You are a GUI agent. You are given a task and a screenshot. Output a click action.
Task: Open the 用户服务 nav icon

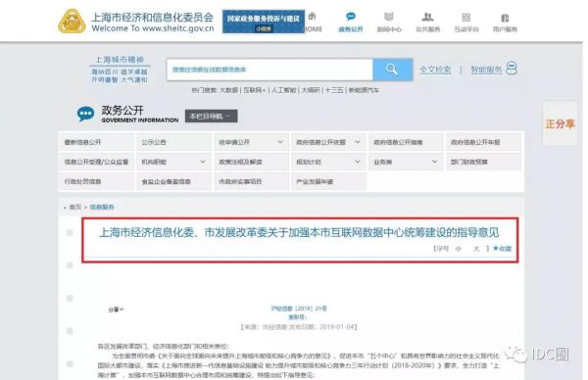[x=505, y=18]
